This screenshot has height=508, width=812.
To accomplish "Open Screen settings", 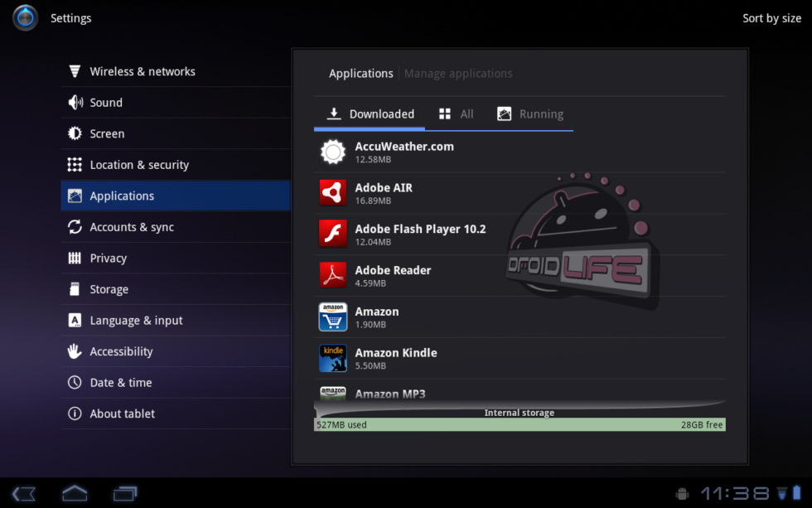I will [x=176, y=133].
